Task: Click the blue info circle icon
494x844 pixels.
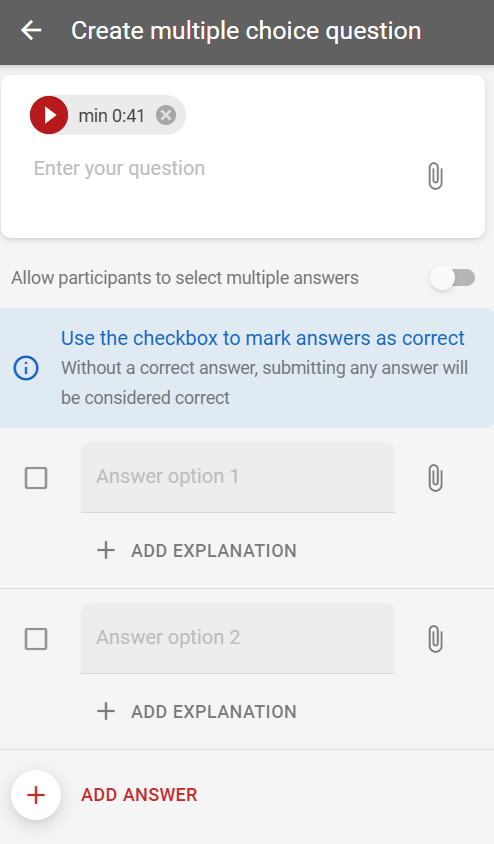Action: (26, 368)
